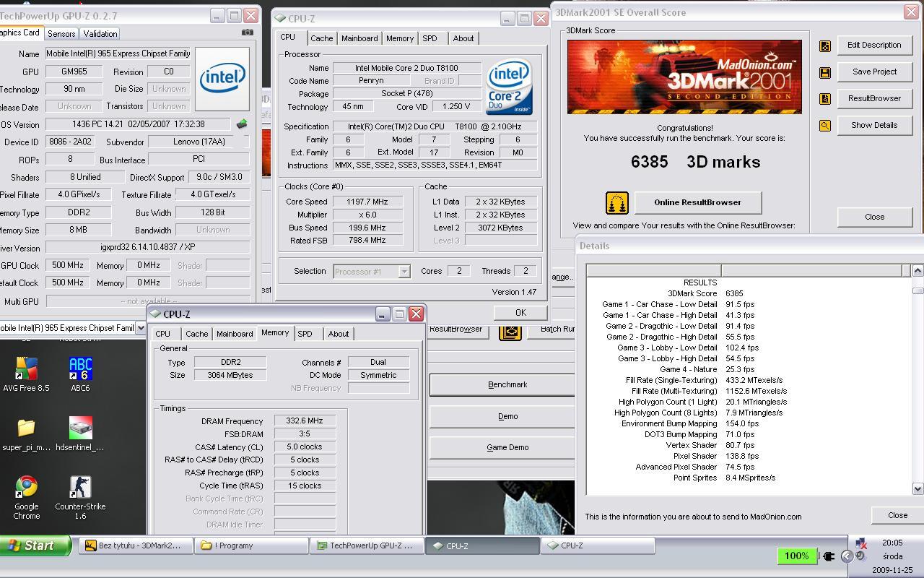The height and width of the screenshot is (578, 924).
Task: Switch to the Validation tab in GPU-Z
Action: 100,33
